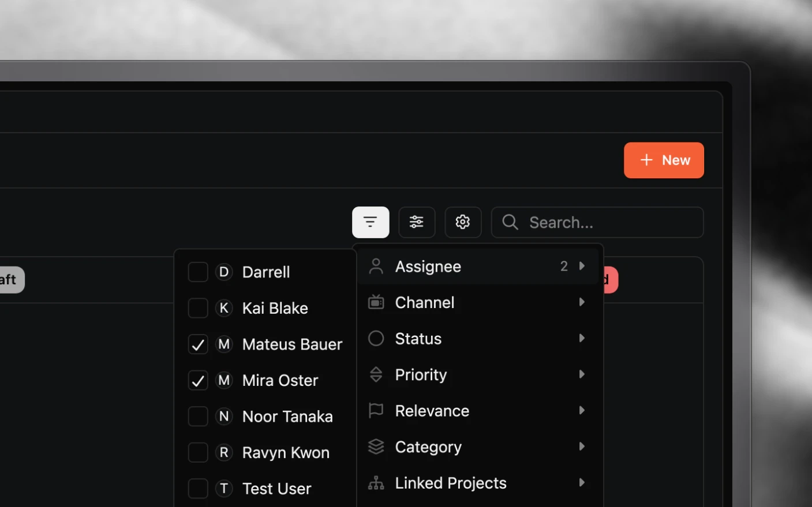Viewport: 812px width, 507px height.
Task: Click the R avatar next to Ravyn Kwon
Action: (224, 452)
